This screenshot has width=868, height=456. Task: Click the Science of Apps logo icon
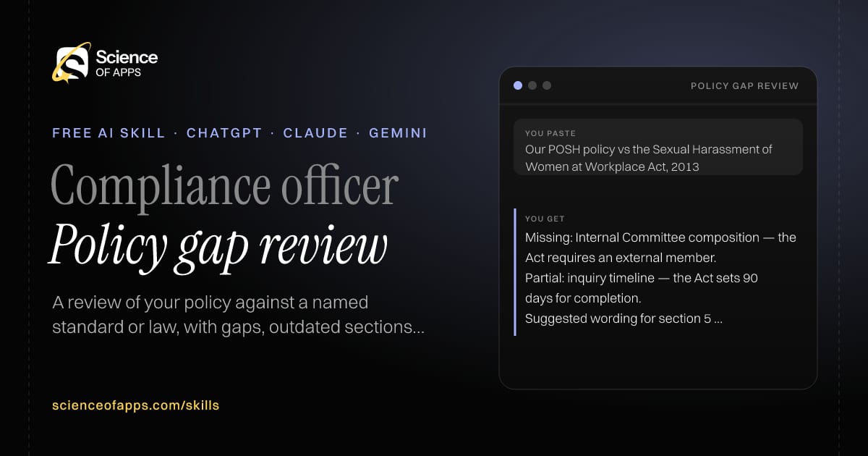coord(71,62)
